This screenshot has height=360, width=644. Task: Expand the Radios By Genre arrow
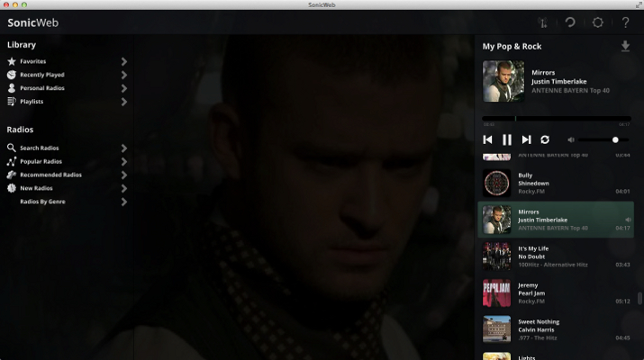(x=123, y=202)
